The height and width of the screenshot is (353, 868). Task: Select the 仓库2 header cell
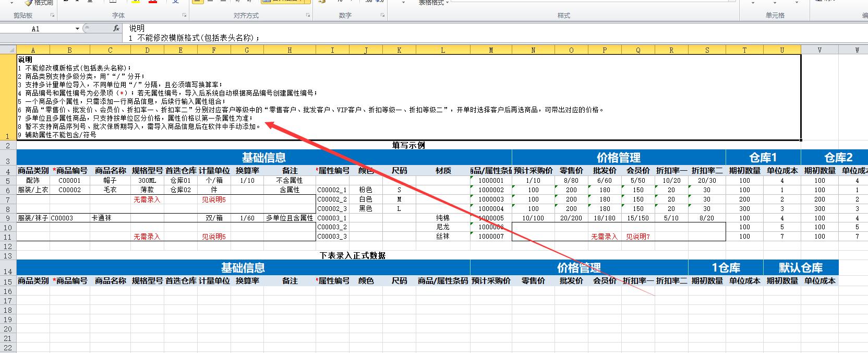point(838,158)
